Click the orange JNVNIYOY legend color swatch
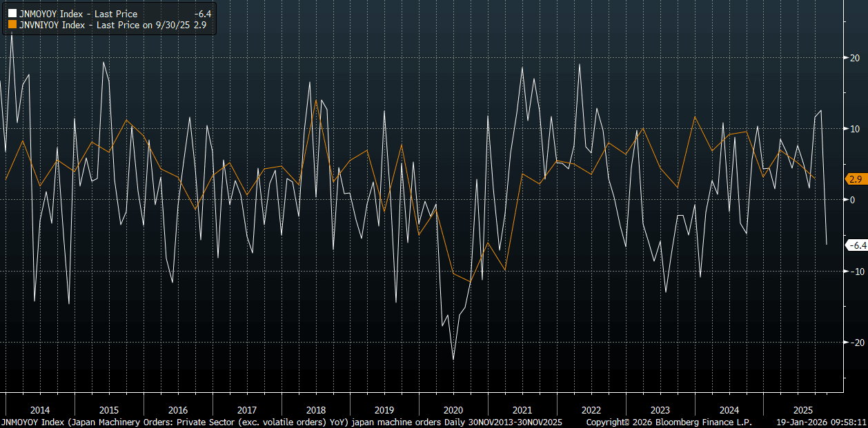The width and height of the screenshot is (868, 428). (x=12, y=26)
